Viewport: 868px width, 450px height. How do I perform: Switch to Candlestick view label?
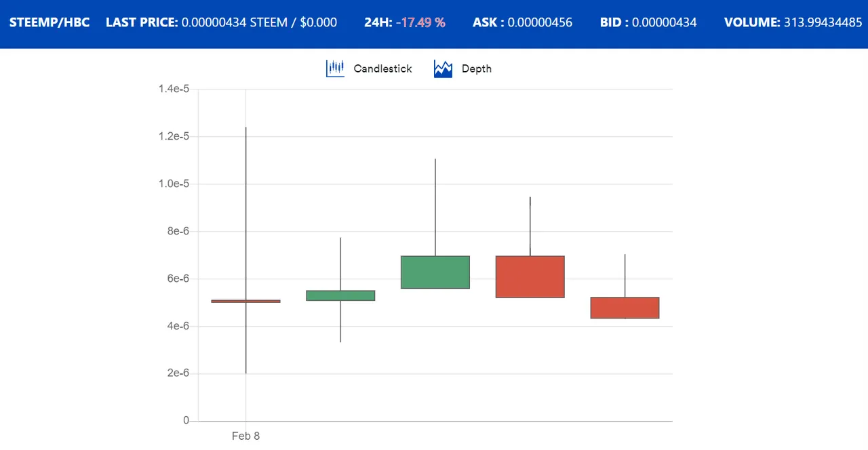pos(382,68)
